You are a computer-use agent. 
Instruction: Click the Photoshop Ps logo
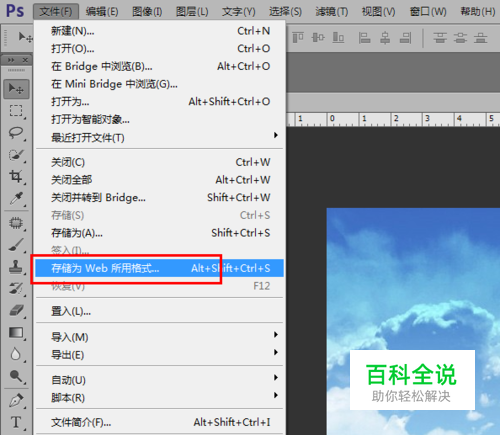[15, 11]
